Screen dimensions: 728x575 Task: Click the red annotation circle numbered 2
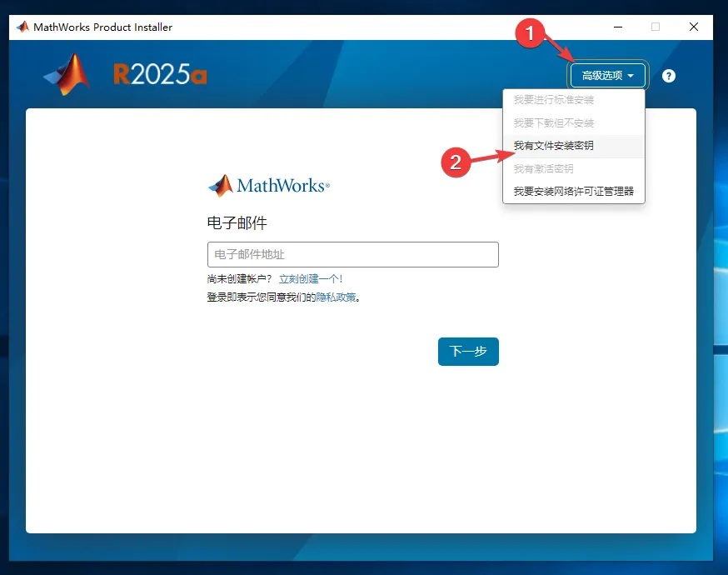pyautogui.click(x=456, y=162)
